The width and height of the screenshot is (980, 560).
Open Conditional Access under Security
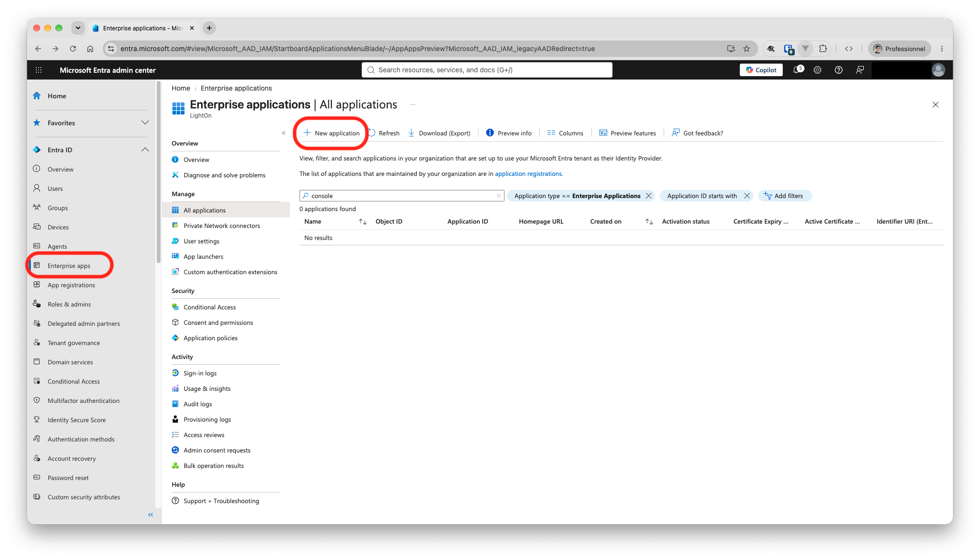[209, 307]
